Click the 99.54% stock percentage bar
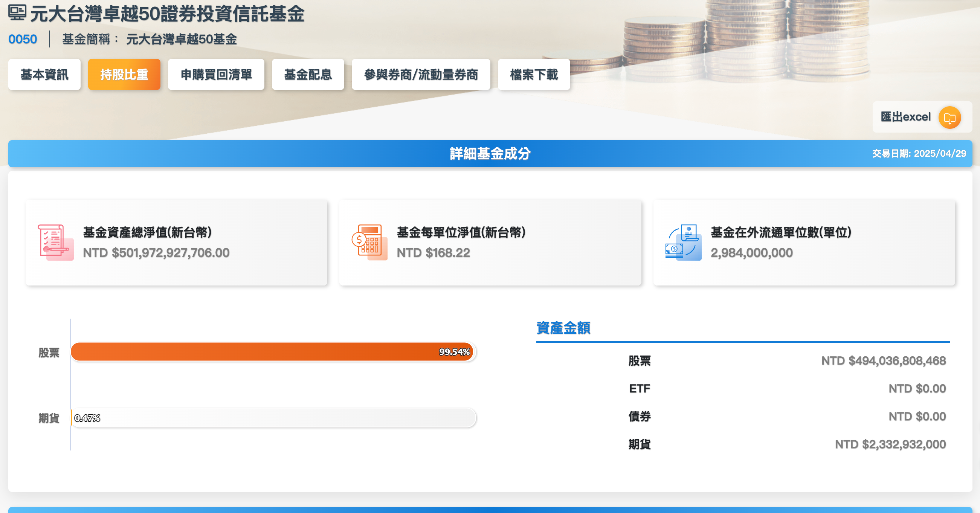Screen dimensions: 980x513 (x=272, y=352)
